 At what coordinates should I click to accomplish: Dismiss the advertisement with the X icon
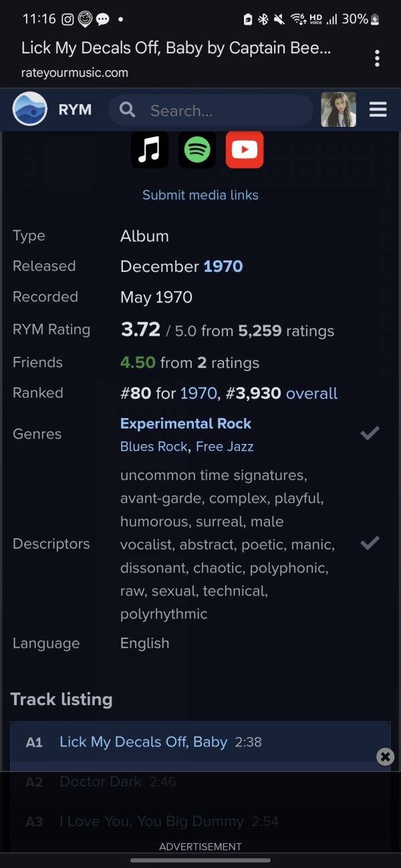point(385,756)
